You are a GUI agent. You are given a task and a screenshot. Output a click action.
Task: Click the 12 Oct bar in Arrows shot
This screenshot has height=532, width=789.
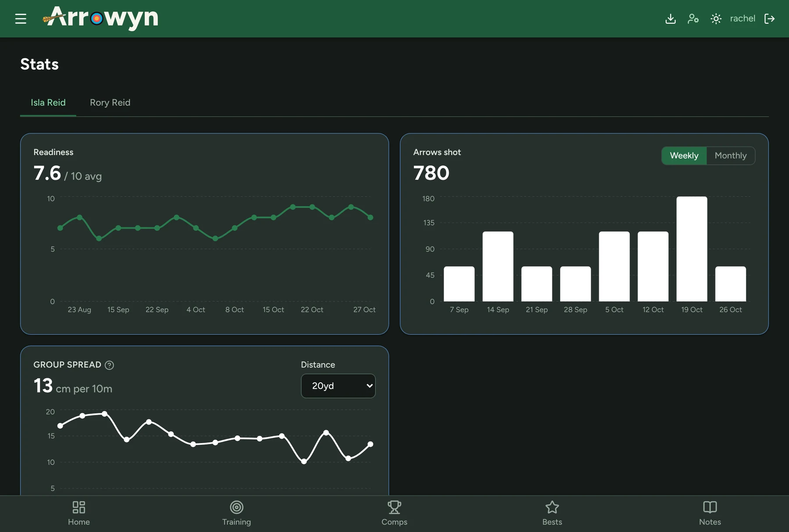point(653,266)
